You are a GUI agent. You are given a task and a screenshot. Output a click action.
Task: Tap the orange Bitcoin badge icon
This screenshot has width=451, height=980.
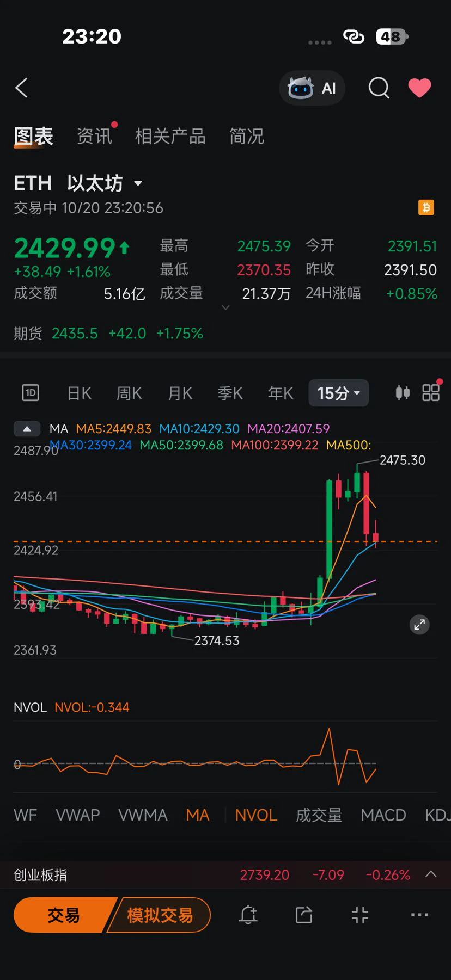pyautogui.click(x=426, y=207)
